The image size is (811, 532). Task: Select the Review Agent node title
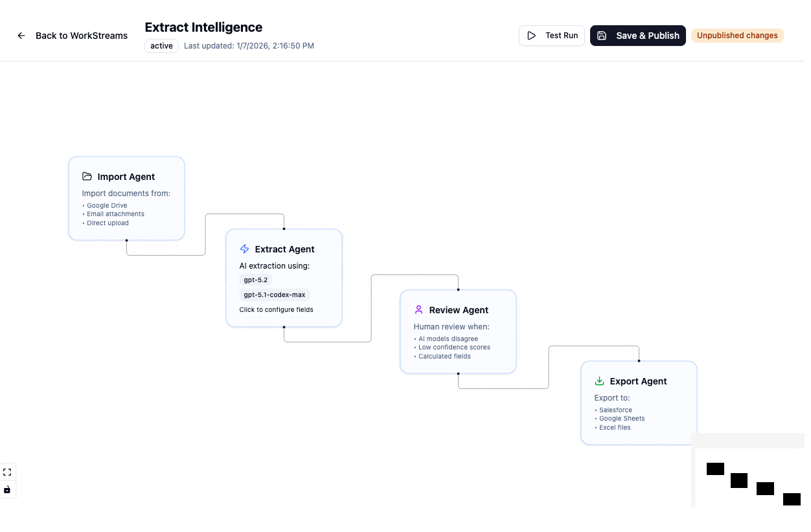point(459,310)
